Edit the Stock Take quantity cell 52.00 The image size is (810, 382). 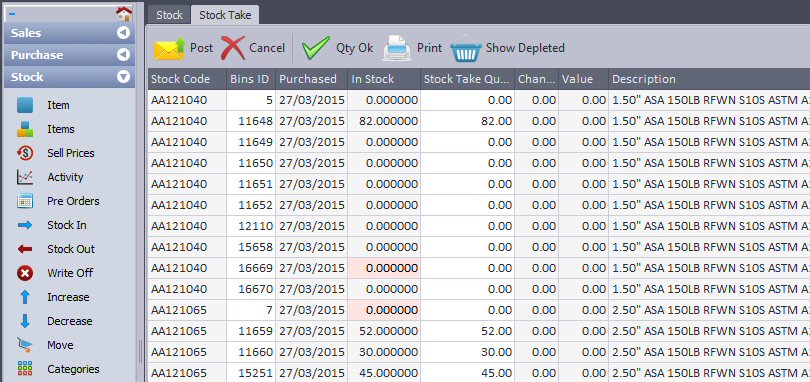pos(468,331)
